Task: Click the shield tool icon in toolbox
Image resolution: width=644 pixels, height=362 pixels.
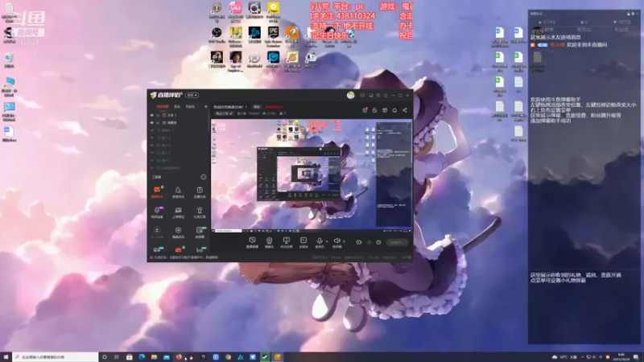Action: click(178, 230)
